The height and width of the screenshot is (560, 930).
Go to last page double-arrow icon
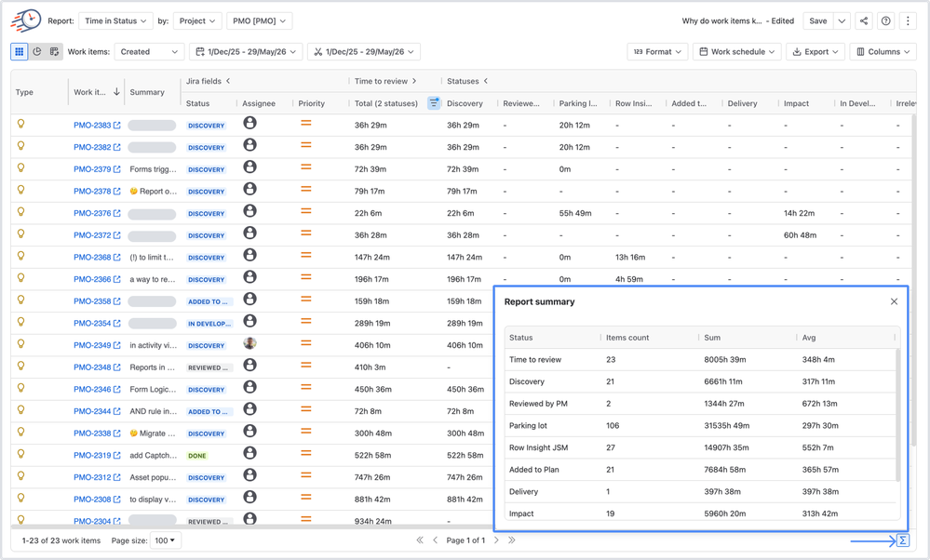click(512, 540)
